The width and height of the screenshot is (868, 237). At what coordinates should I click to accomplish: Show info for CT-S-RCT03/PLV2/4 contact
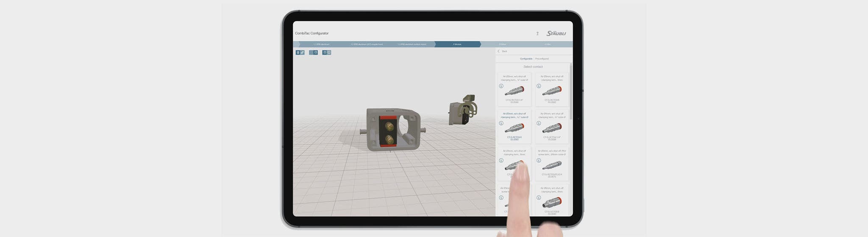(x=539, y=161)
